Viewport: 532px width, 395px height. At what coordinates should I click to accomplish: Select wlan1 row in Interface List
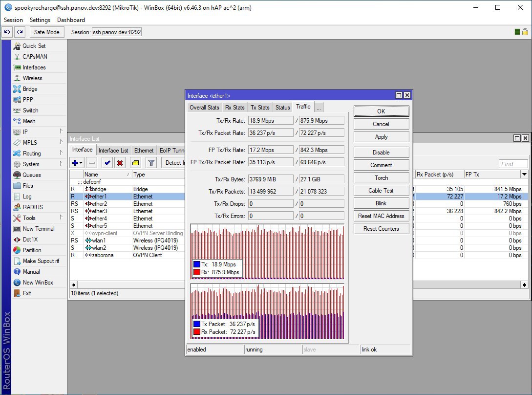tap(127, 241)
